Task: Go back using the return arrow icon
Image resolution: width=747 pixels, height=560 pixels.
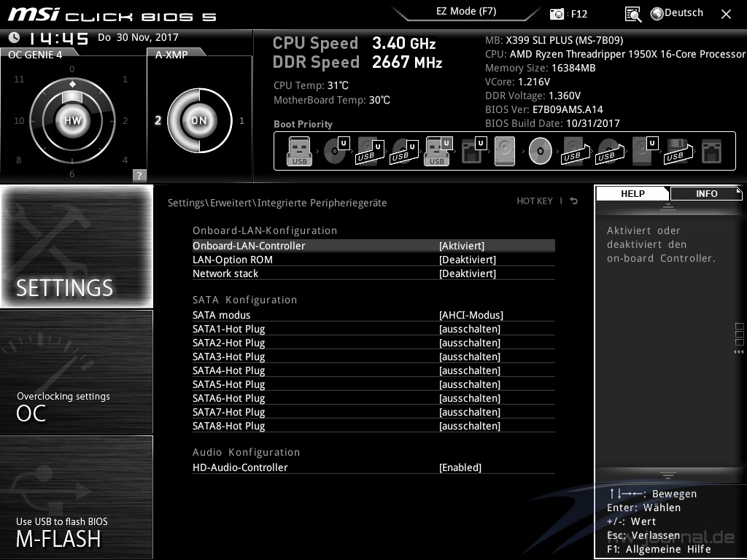Action: tap(574, 201)
